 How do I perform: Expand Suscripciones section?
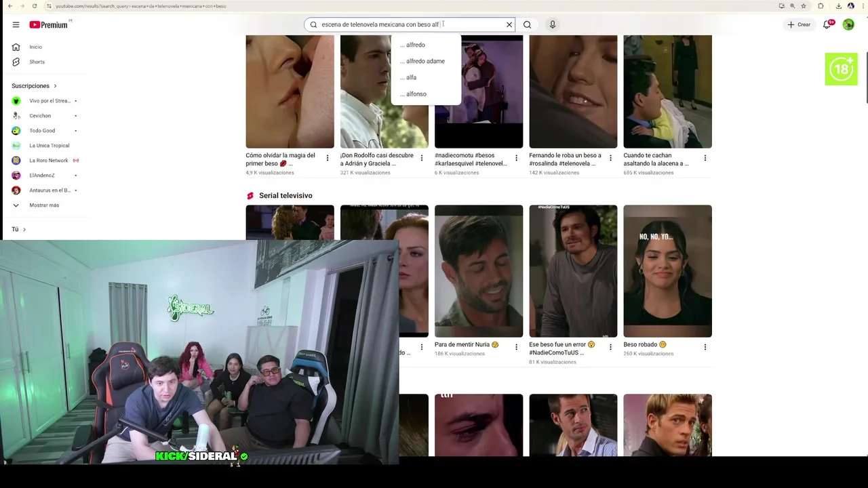click(x=34, y=86)
